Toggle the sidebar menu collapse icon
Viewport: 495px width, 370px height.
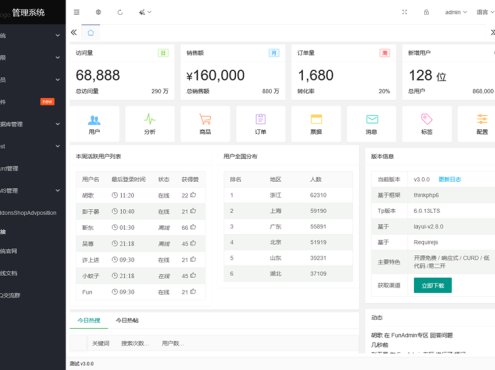(x=76, y=12)
